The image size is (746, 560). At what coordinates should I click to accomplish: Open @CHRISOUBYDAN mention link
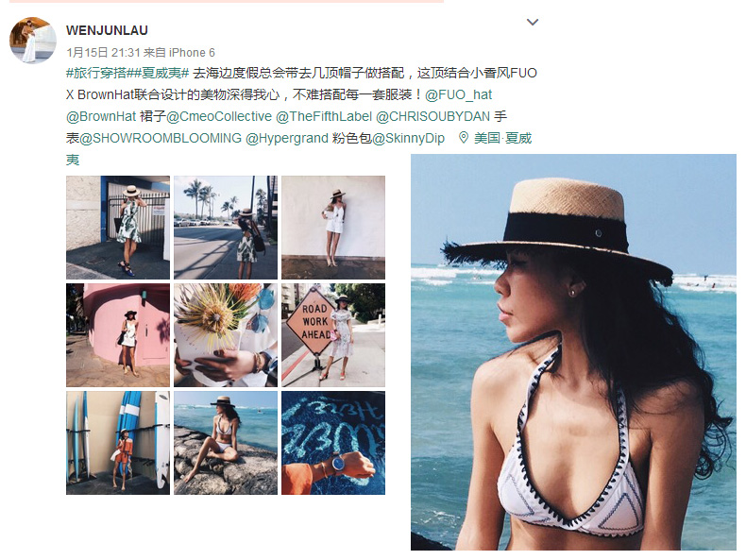(432, 116)
